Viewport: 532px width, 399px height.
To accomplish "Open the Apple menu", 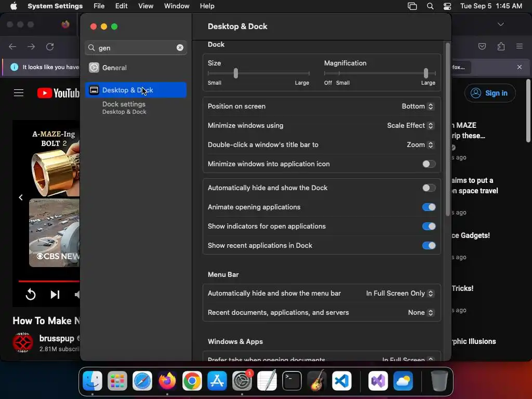I will 14,6.
